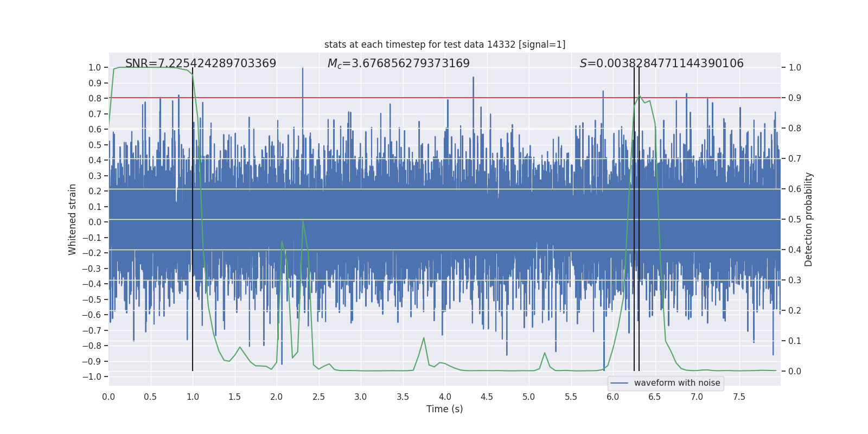Click the 'Detection probability' axis label
This screenshot has width=868, height=434.
click(x=809, y=219)
